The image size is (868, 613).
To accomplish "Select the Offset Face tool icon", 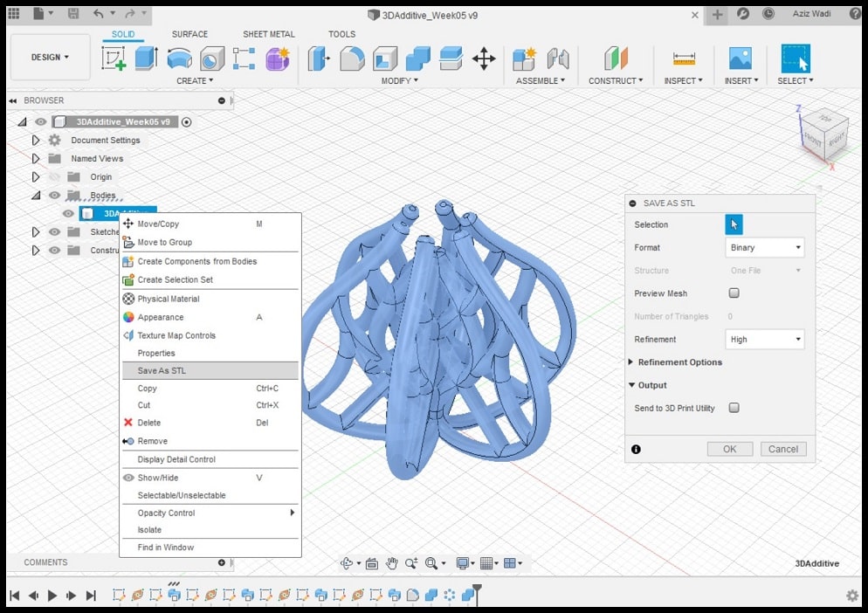I will click(x=451, y=59).
